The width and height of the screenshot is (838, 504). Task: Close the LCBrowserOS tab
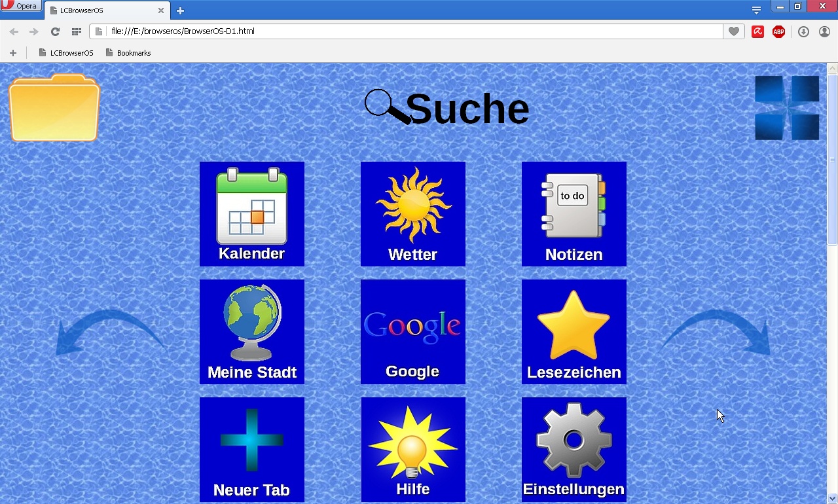[161, 10]
